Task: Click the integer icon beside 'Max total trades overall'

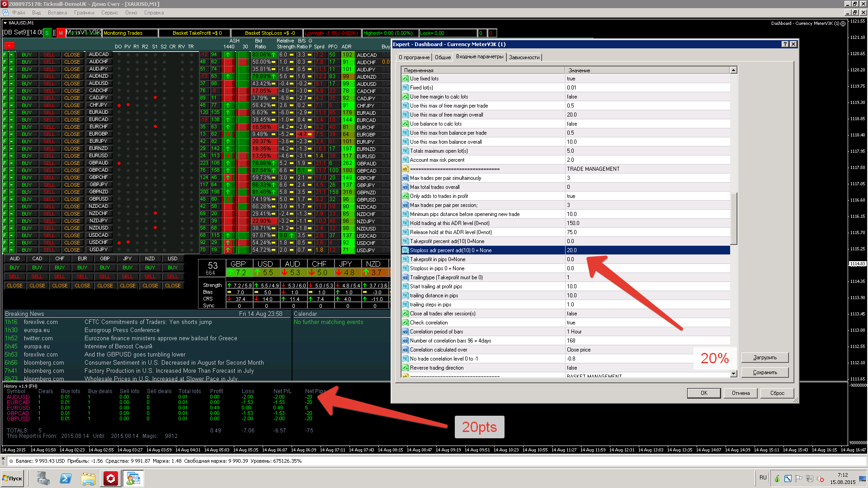Action: 406,187
